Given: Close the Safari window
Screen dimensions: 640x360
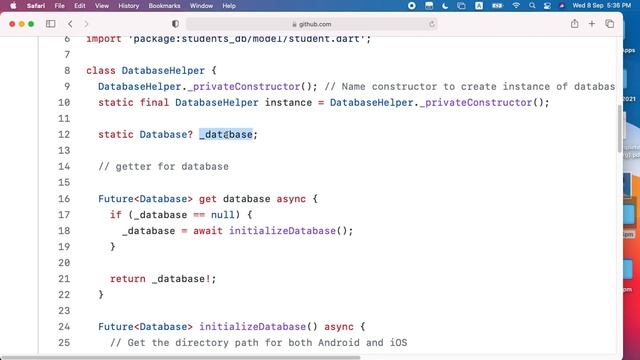Looking at the screenshot, I should (12, 24).
